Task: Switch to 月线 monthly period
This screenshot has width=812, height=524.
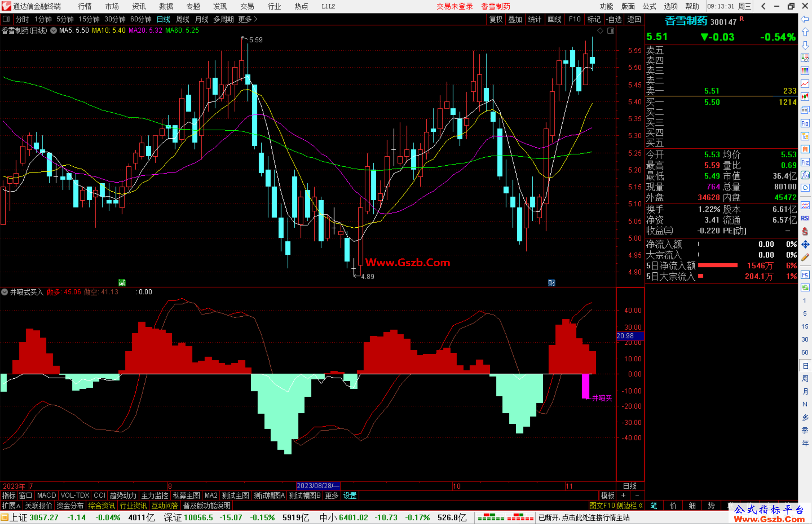Action: point(201,19)
